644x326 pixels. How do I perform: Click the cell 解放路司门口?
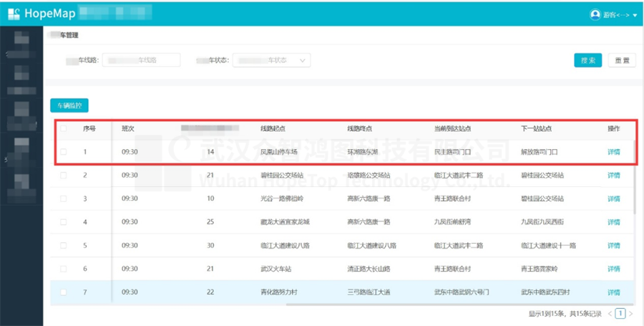tap(540, 152)
